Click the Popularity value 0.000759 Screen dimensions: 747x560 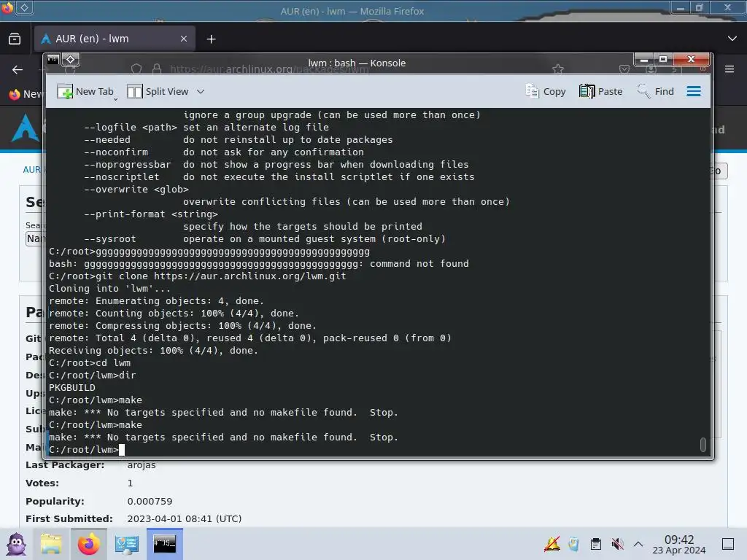tap(150, 501)
